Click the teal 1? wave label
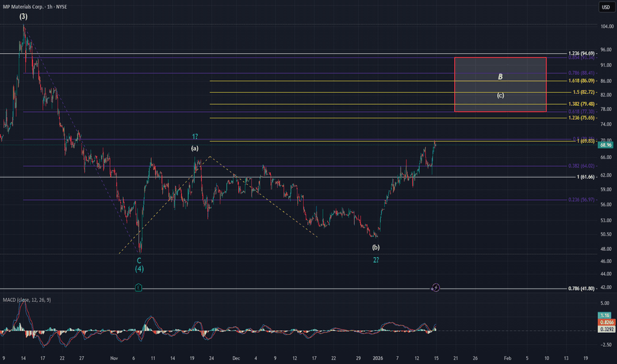The width and height of the screenshot is (617, 364). coord(195,136)
